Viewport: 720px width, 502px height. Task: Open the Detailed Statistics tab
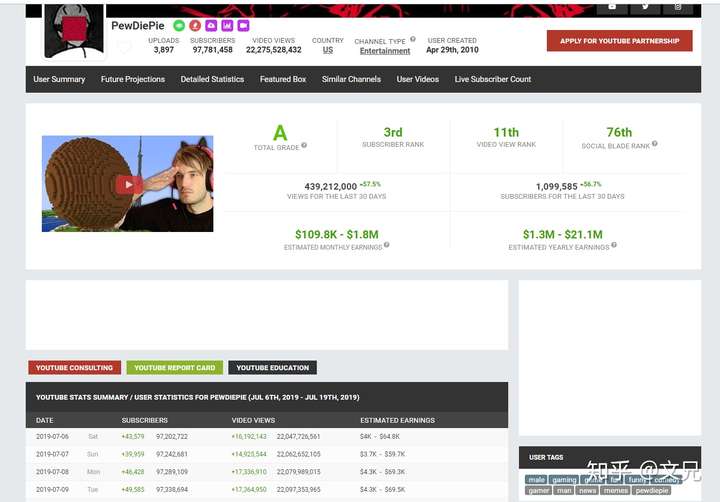click(x=212, y=79)
